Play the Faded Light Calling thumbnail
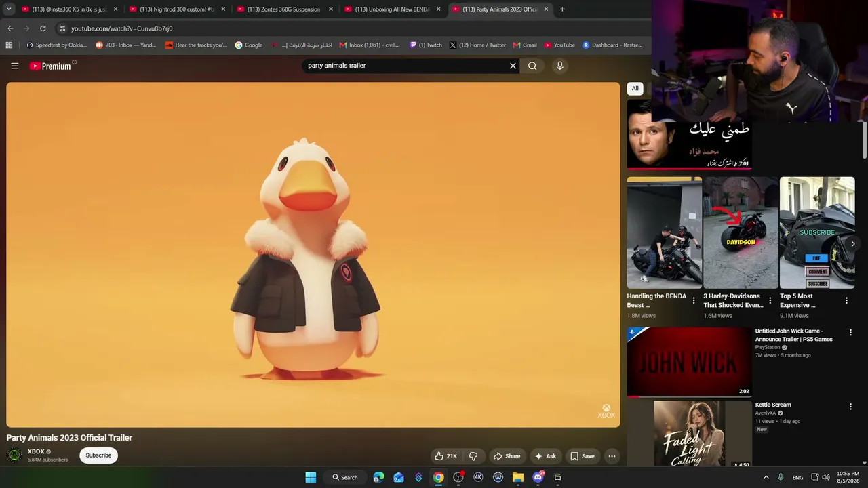 [689, 434]
